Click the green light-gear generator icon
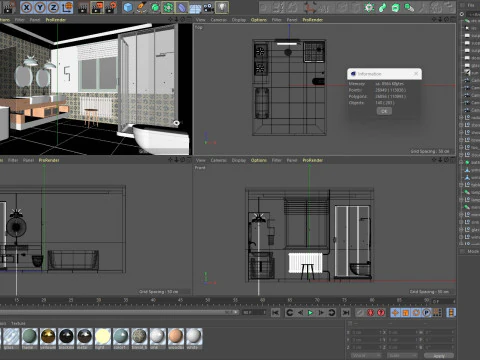The width and height of the screenshot is (480, 360). click(x=369, y=7)
